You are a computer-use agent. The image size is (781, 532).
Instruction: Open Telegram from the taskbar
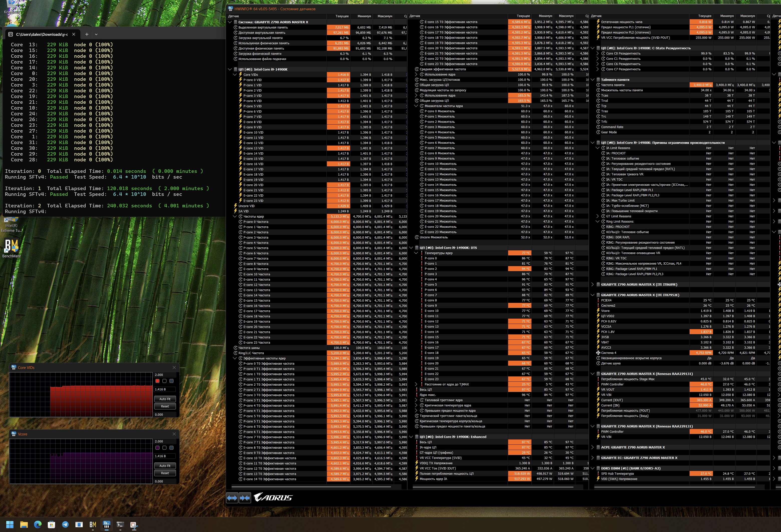tap(65, 524)
